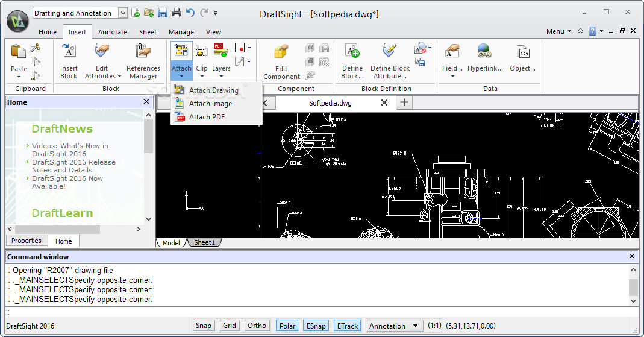Open the Annotation scale dropdown
Viewport: 644px width, 337px height.
394,326
